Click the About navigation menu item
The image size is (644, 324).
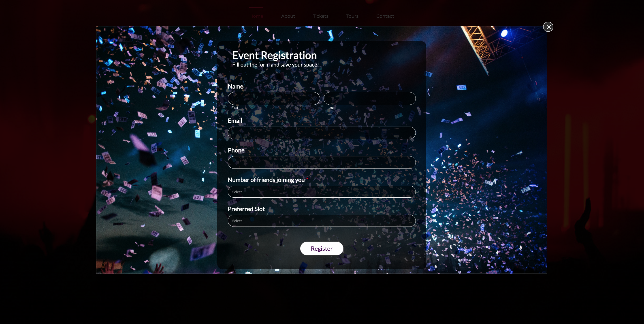pos(288,16)
